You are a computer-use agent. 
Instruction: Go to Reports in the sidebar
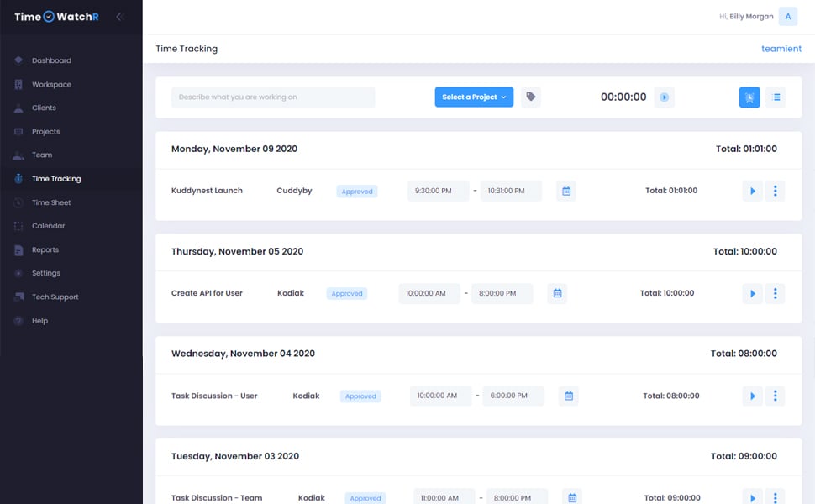click(45, 249)
